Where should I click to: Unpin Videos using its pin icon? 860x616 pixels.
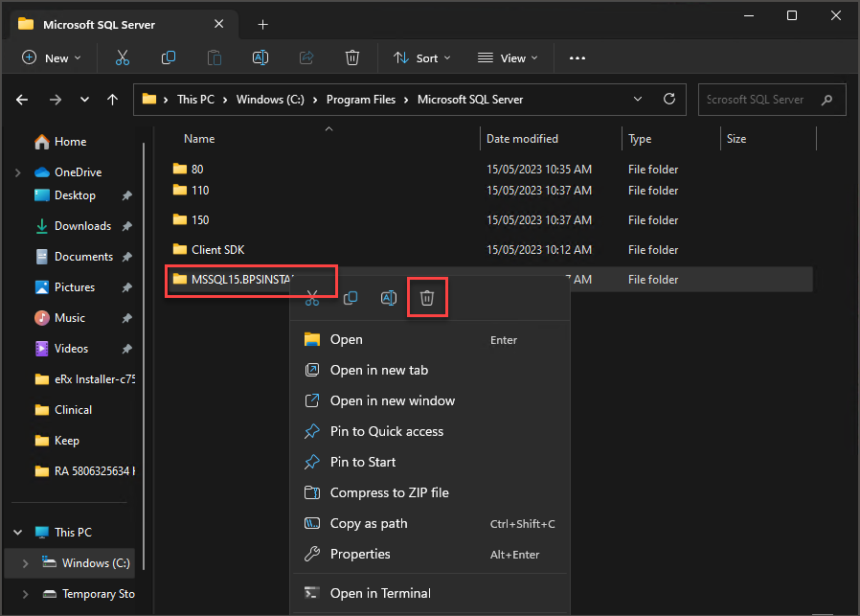pyautogui.click(x=127, y=349)
